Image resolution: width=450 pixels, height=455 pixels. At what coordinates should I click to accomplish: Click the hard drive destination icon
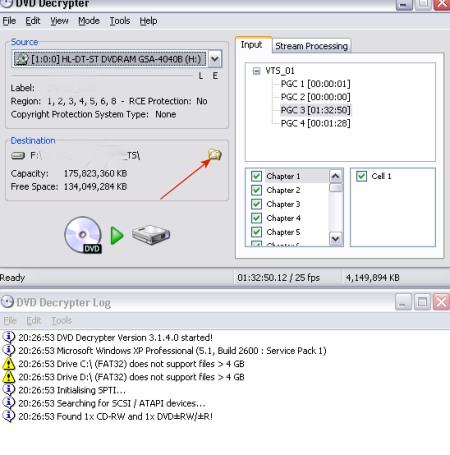pos(151,235)
